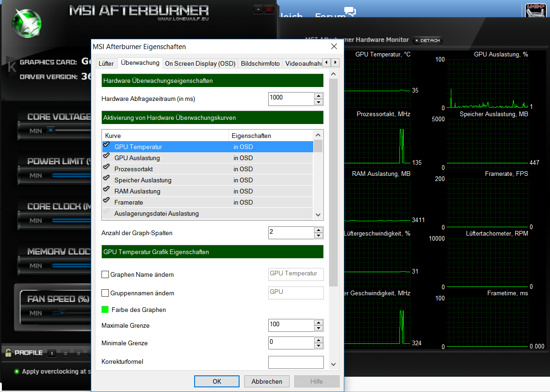Click the lock icon next to PROFILE

(8, 352)
